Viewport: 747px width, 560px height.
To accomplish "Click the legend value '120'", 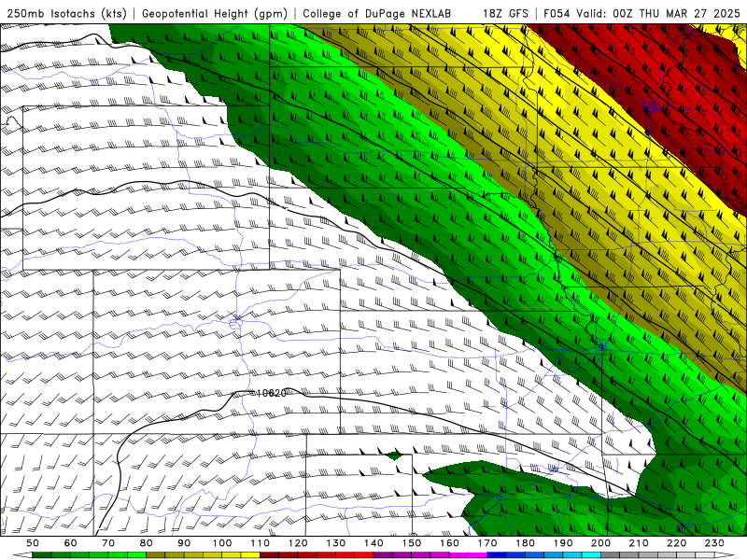I will [298, 543].
